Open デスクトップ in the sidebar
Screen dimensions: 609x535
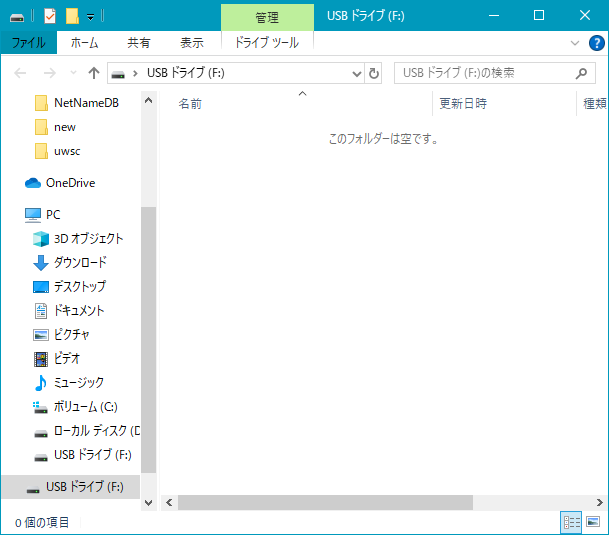70,287
